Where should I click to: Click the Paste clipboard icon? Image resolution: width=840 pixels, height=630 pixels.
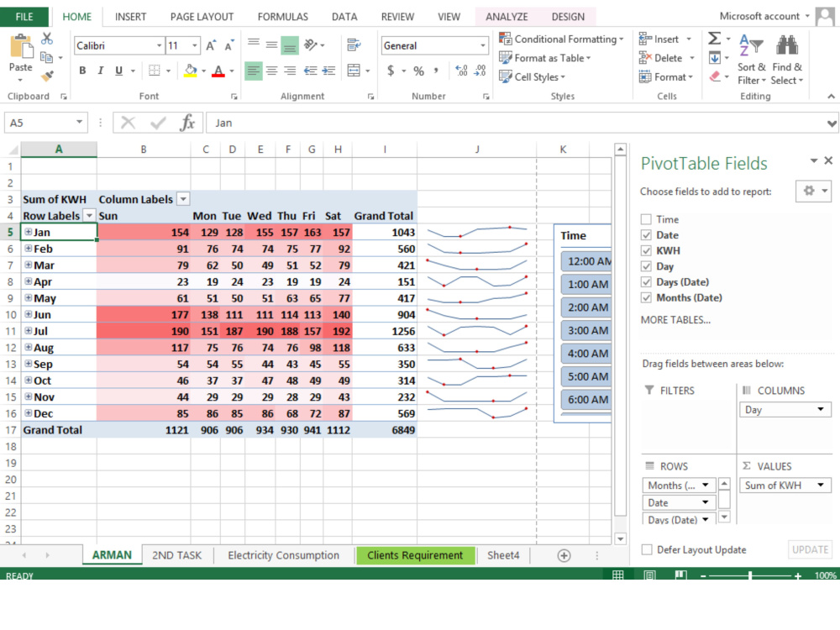(21, 46)
